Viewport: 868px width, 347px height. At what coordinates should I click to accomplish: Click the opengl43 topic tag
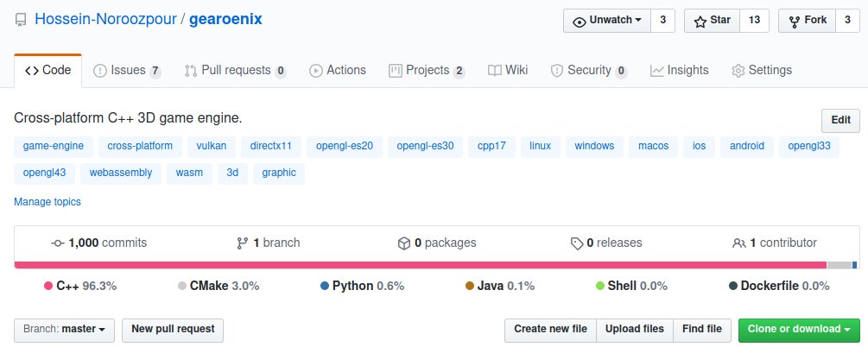click(x=44, y=173)
